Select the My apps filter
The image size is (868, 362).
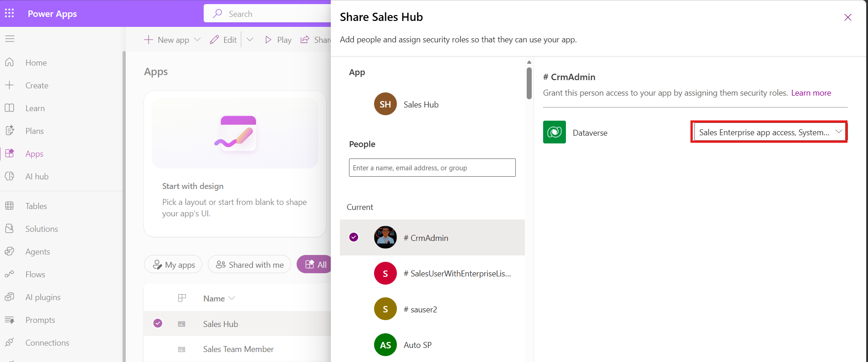point(173,265)
